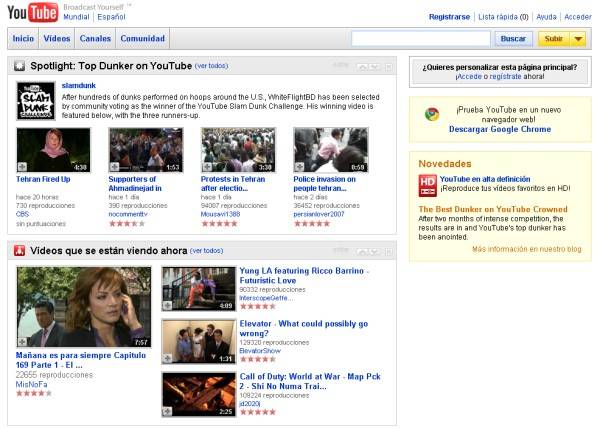
Task: Open the slamdunk channel avatar image
Action: point(36,101)
